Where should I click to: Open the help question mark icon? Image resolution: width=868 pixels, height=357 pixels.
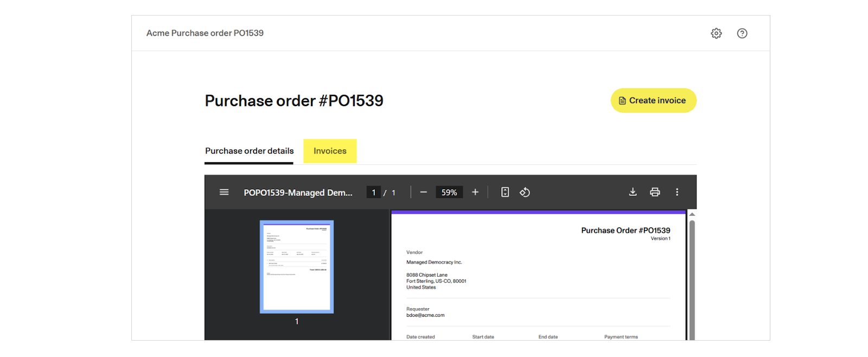pyautogui.click(x=742, y=33)
